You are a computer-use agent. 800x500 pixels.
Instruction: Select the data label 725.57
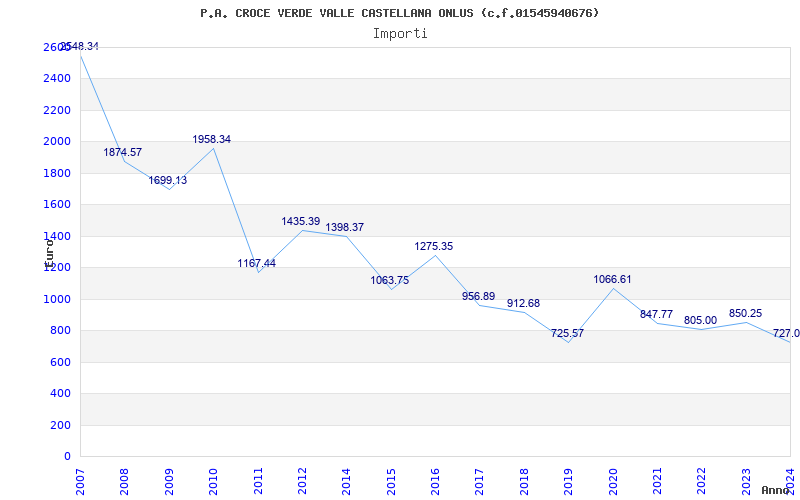(x=567, y=333)
